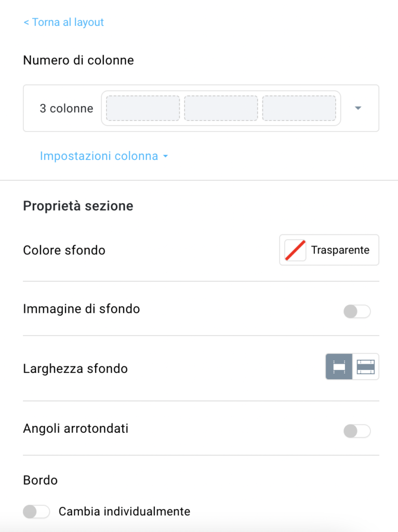Choose full-width background icon

(x=366, y=367)
